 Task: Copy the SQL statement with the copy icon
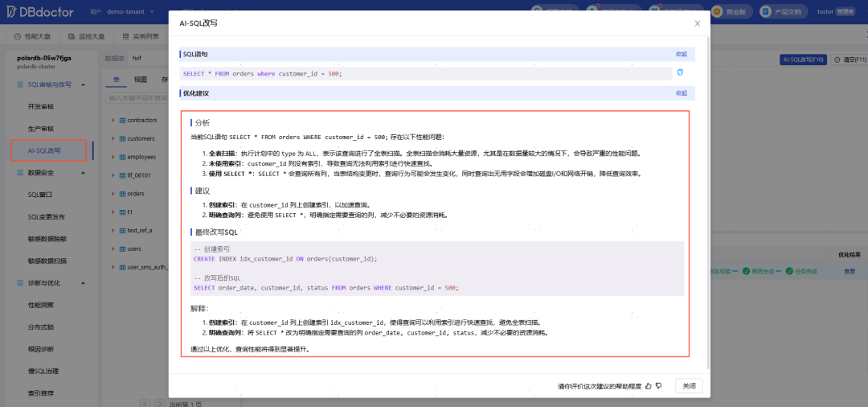click(681, 72)
